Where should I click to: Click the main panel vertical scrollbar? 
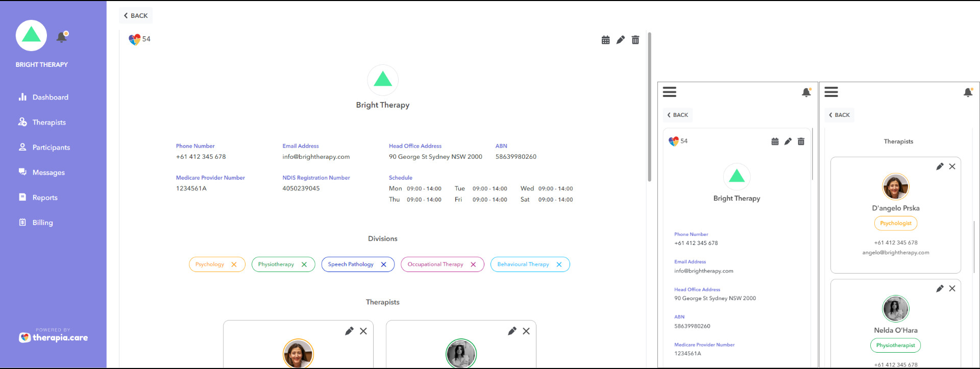(x=649, y=107)
